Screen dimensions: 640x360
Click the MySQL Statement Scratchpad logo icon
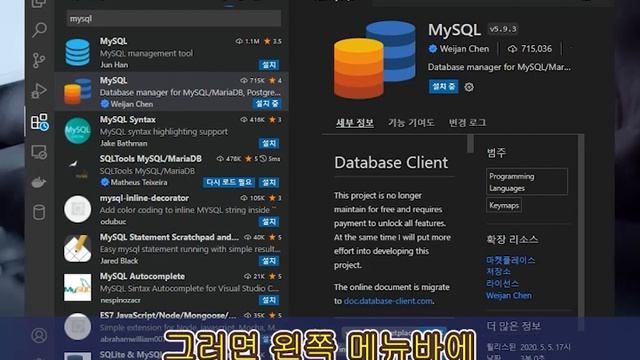[x=78, y=248]
